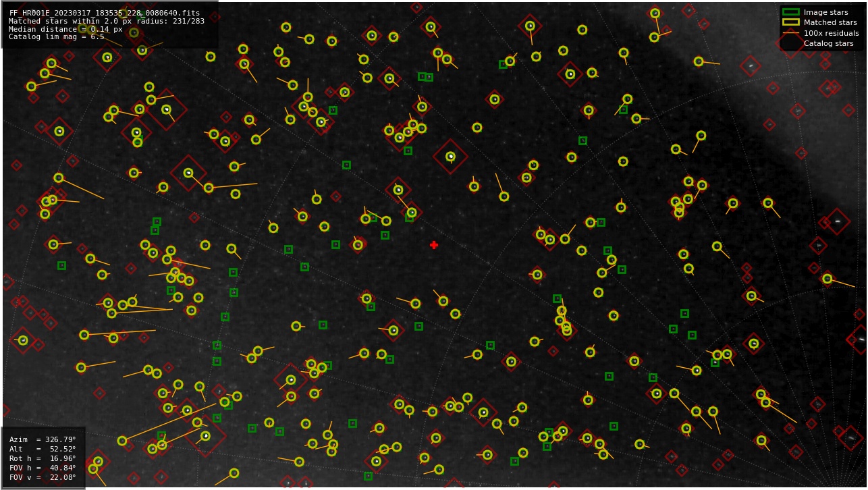
Task: Click the orange 100x residuals legend line
Action: [x=790, y=33]
